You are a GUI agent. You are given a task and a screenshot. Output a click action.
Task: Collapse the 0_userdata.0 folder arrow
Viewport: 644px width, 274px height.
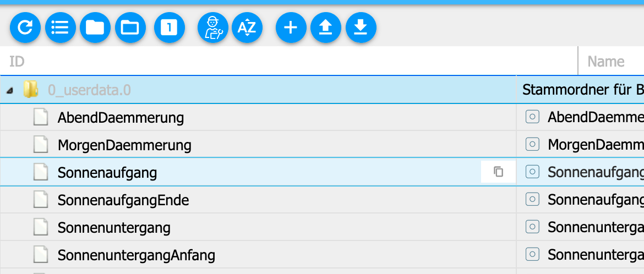click(x=9, y=90)
